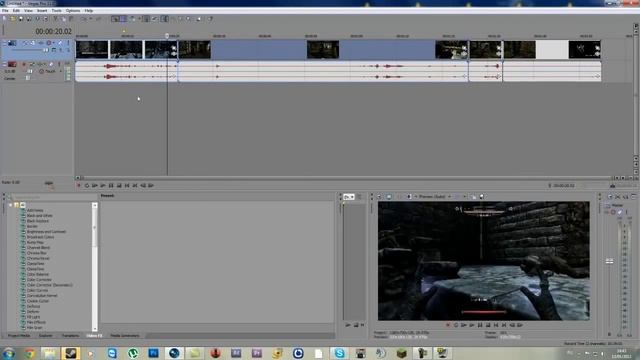640x360 pixels.
Task: Open the Tools menu
Action: click(56, 11)
